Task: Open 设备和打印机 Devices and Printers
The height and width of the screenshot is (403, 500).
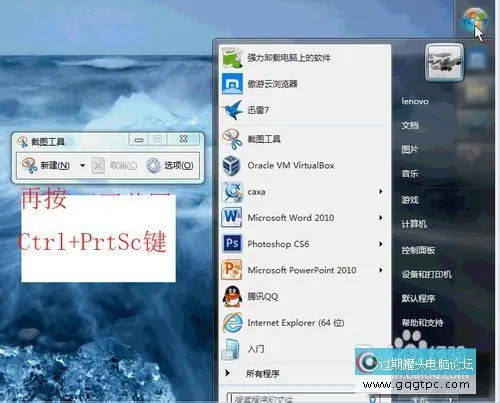Action: [426, 274]
